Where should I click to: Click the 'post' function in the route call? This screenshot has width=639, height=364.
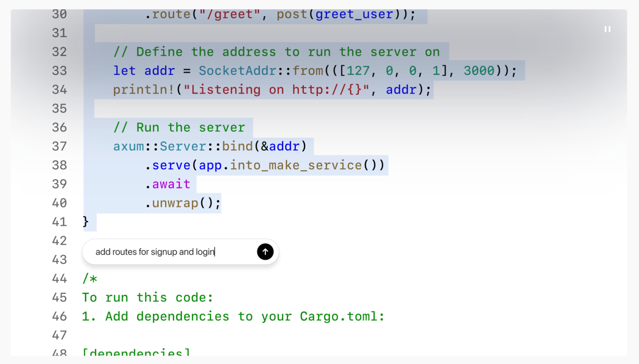292,14
